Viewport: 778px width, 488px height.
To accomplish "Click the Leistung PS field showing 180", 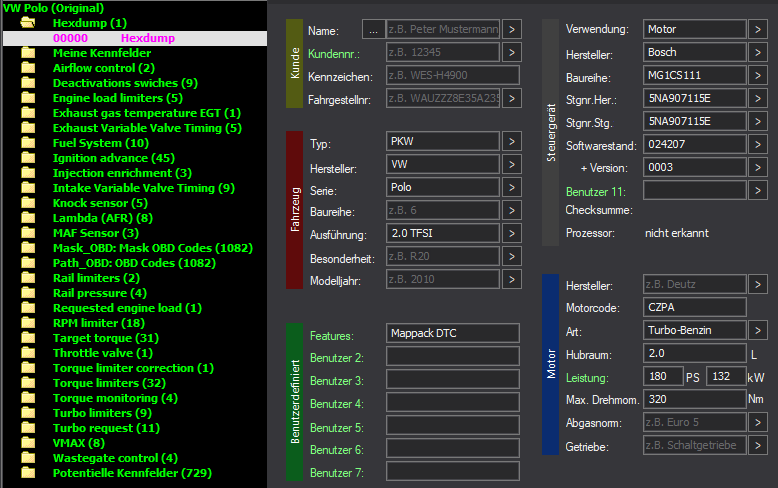I will click(x=663, y=376).
